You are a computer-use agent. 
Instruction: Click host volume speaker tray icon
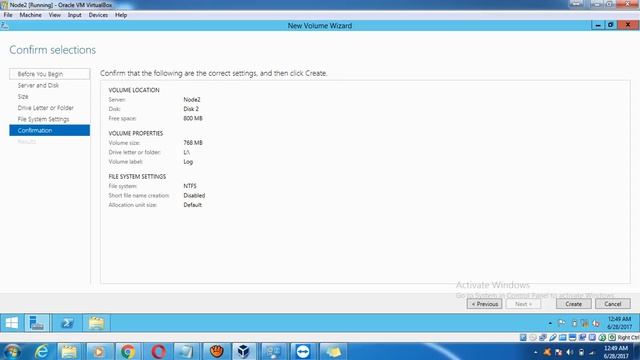[x=570, y=352]
